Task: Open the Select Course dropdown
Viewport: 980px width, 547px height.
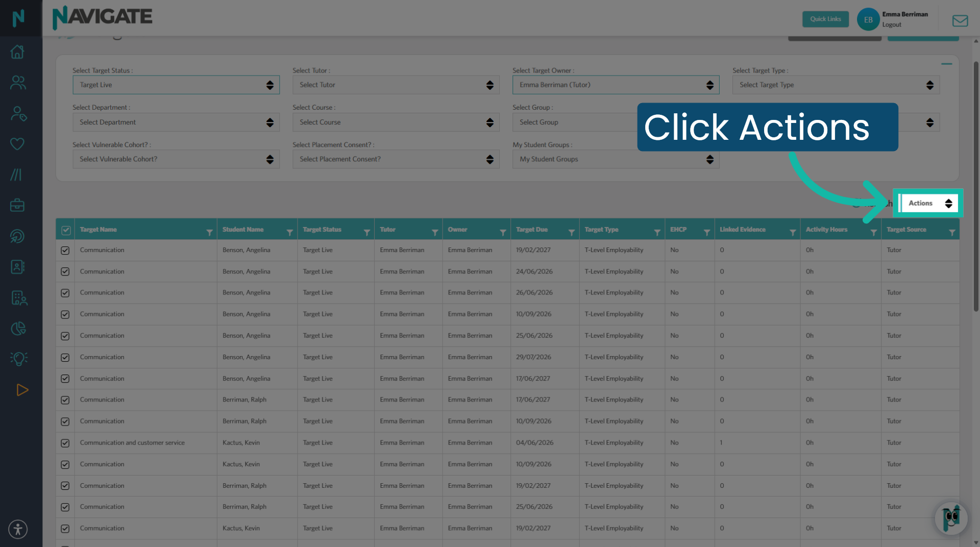Action: (396, 122)
